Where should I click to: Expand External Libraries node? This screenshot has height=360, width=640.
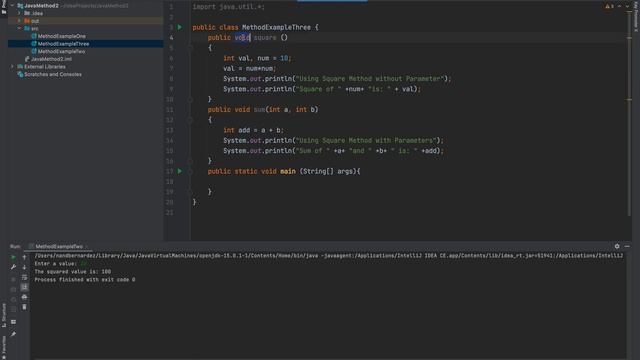[12, 67]
